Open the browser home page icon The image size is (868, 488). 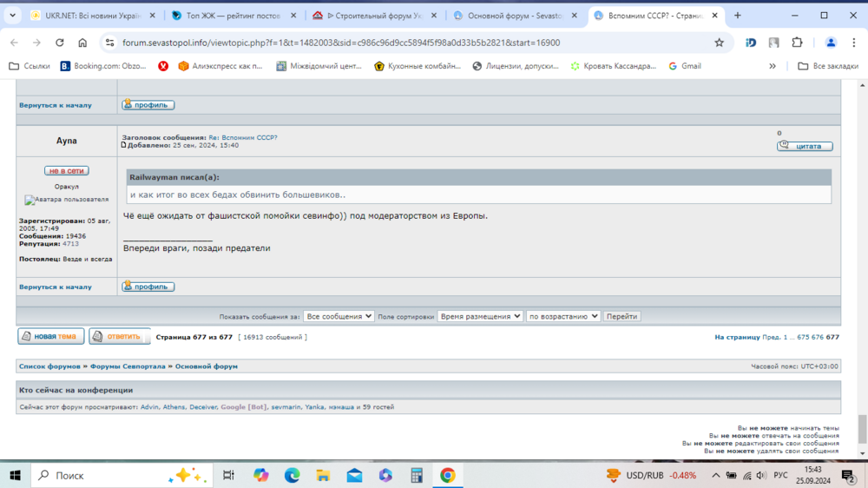[x=82, y=43]
